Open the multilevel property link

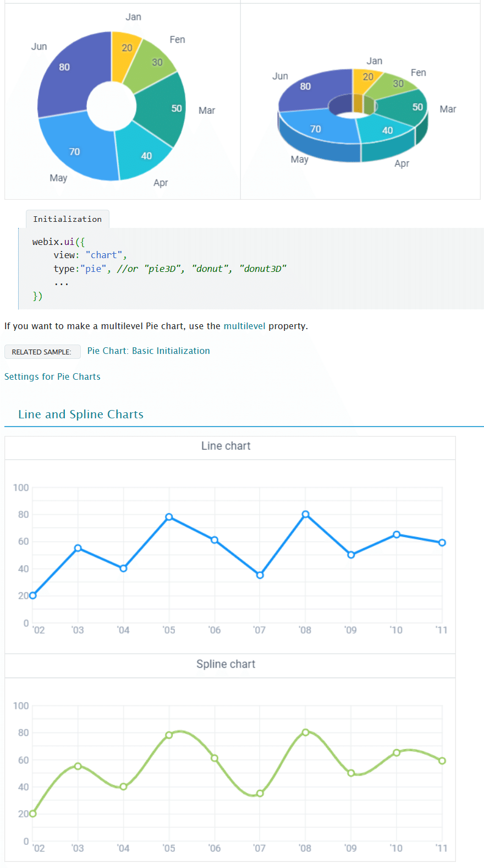pos(244,326)
